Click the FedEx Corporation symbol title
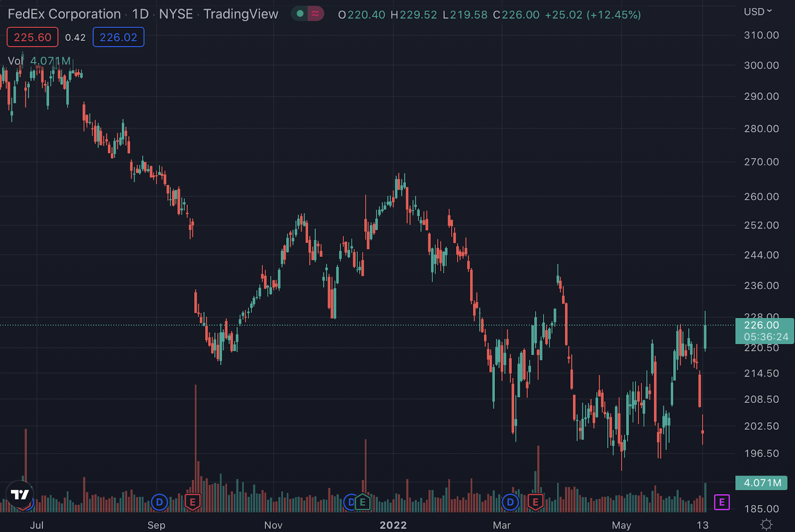 coord(64,14)
